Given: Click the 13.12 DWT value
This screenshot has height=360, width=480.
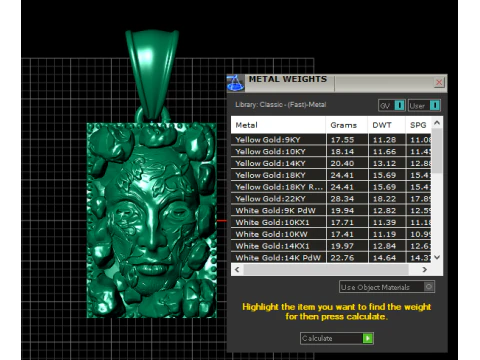Looking at the screenshot, I should pos(384,164).
